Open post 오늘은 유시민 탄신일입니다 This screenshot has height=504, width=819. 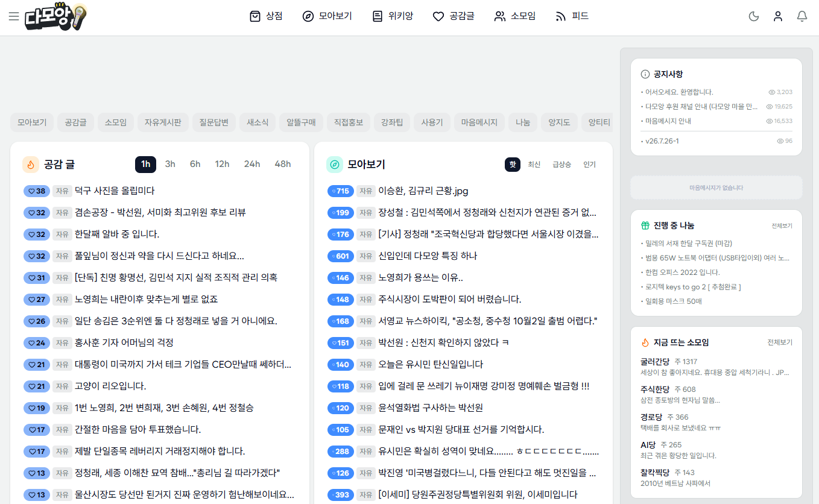(431, 365)
